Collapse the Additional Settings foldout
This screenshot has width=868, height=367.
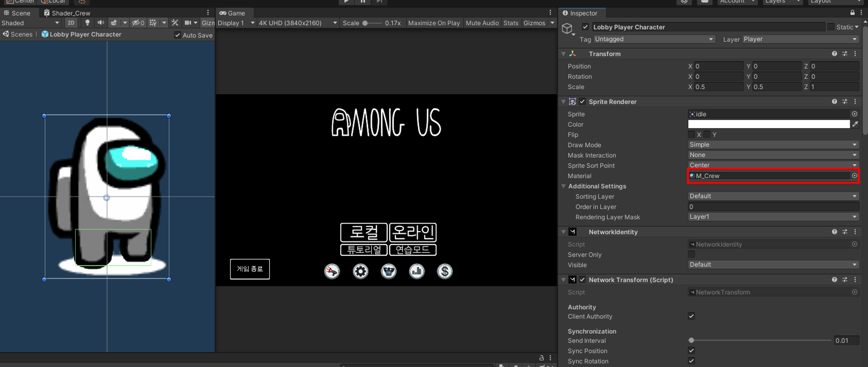point(564,186)
